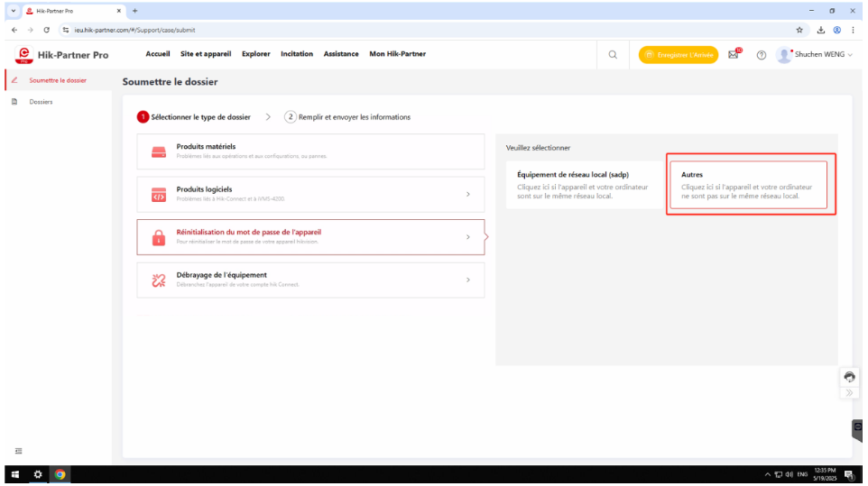Open the notification center icon in taskbar

(849, 474)
